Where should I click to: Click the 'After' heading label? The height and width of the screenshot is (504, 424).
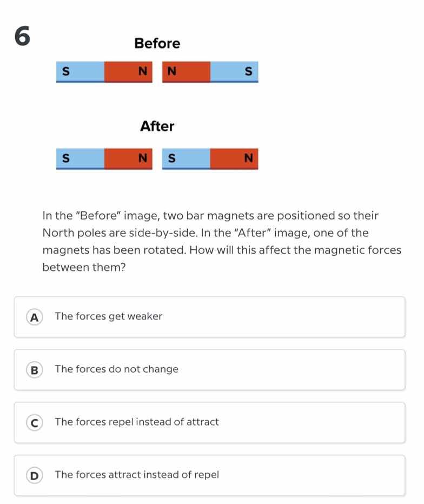coord(157,127)
